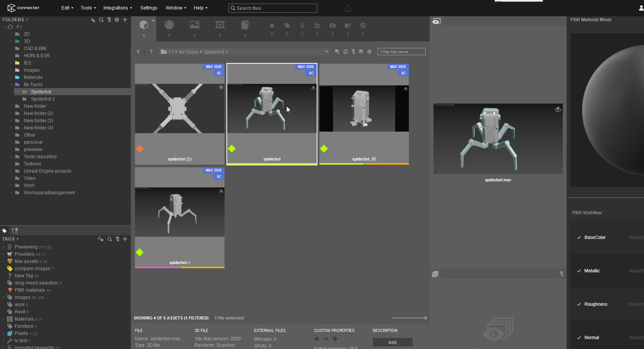Click the layers stack icon in browser toolbar
The width and height of the screenshot is (644, 349).
click(361, 52)
